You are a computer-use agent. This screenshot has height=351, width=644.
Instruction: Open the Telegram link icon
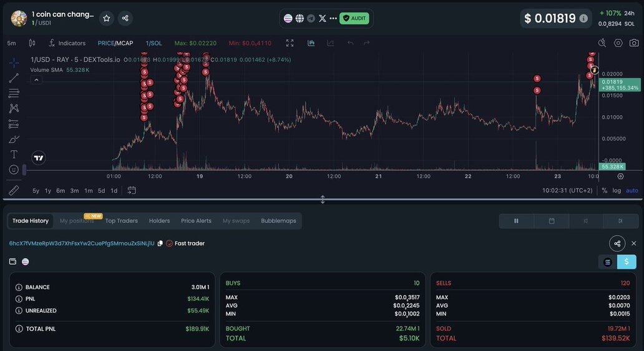[x=311, y=18]
